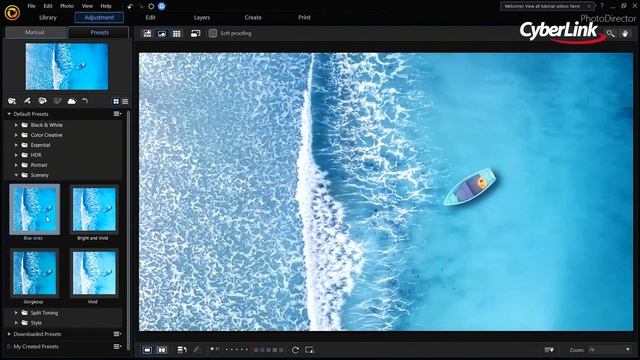Select the viewer and browser mode icon
640x360 pixels.
click(147, 33)
